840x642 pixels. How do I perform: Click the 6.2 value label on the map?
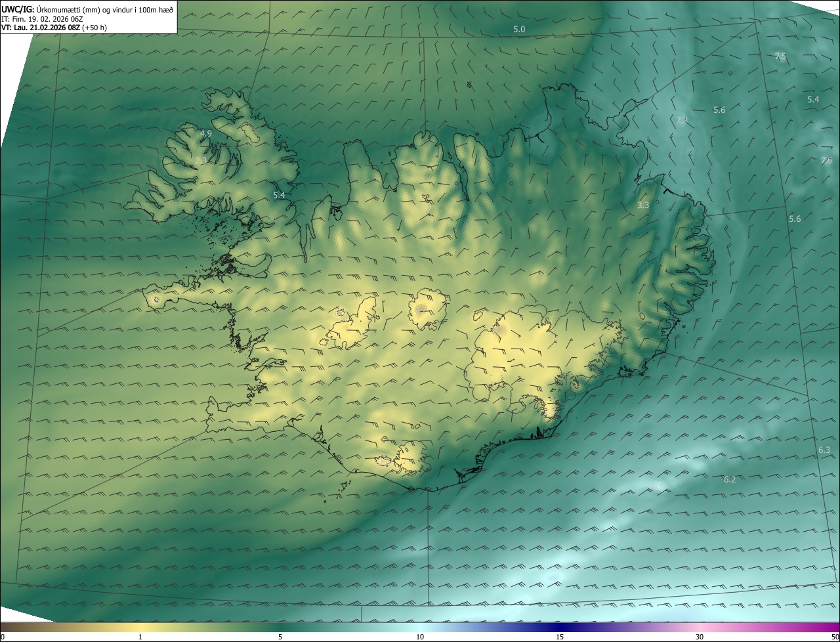[730, 480]
